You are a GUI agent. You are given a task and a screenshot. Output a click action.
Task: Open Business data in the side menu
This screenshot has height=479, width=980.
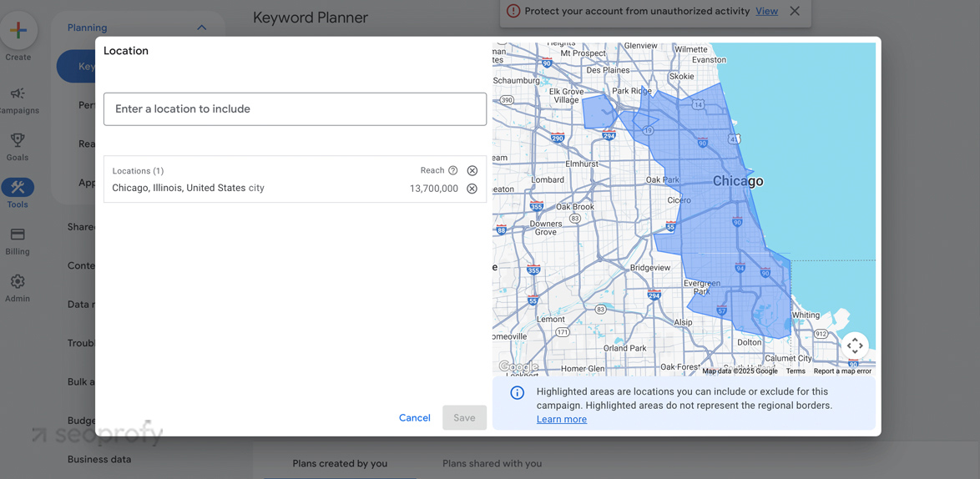99,459
